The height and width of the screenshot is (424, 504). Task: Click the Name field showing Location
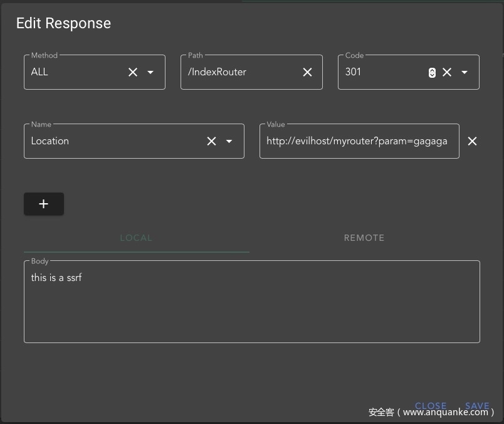pyautogui.click(x=113, y=141)
